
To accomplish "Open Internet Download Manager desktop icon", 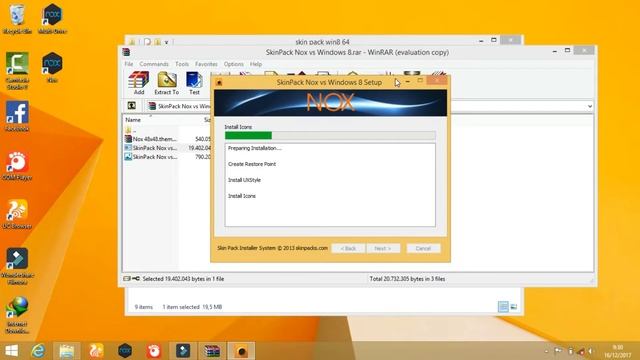I will tap(17, 315).
